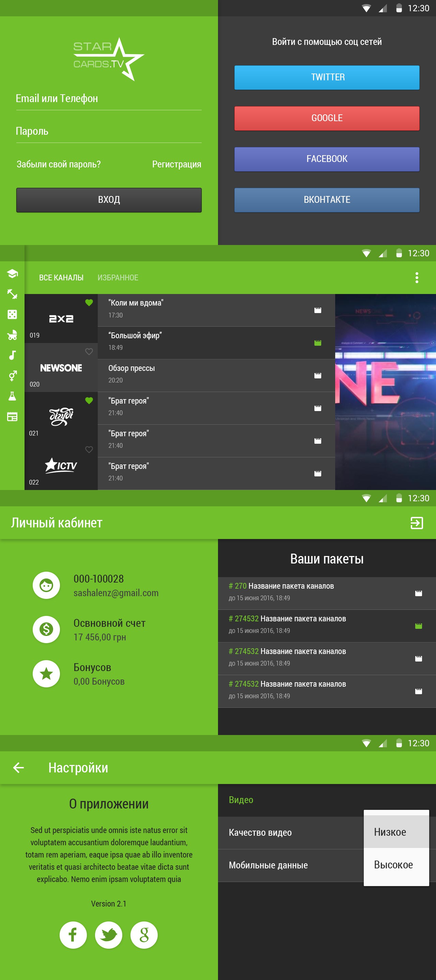436x980 pixels.
Task: Open the Забыли свой пароль? link
Action: tap(59, 164)
